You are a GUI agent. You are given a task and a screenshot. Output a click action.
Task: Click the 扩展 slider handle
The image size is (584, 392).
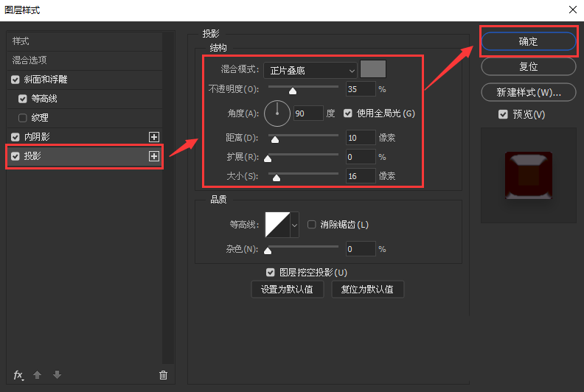tap(268, 158)
